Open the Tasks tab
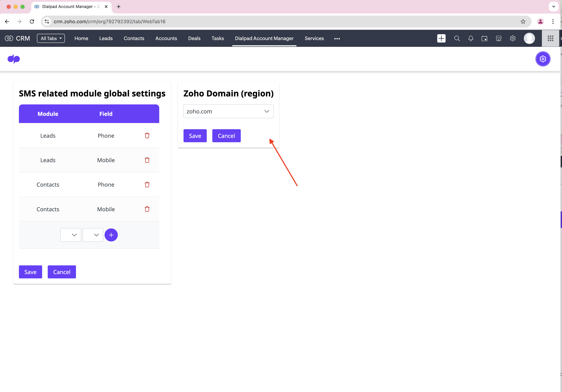The image size is (562, 392). coord(218,38)
